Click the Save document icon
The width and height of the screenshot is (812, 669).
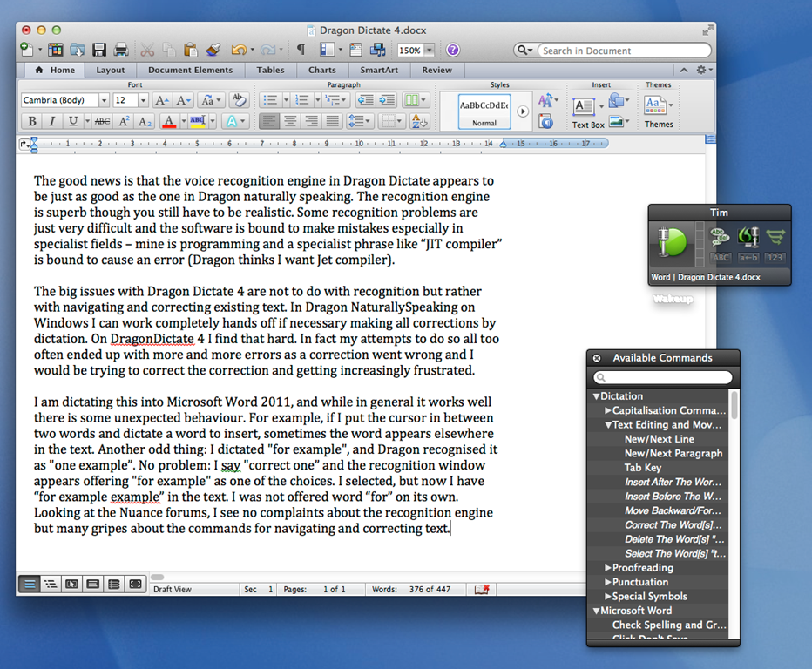[x=99, y=51]
